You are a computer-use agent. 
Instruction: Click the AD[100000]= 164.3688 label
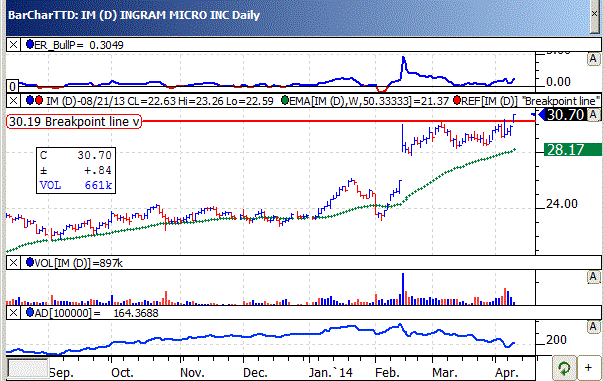96,313
